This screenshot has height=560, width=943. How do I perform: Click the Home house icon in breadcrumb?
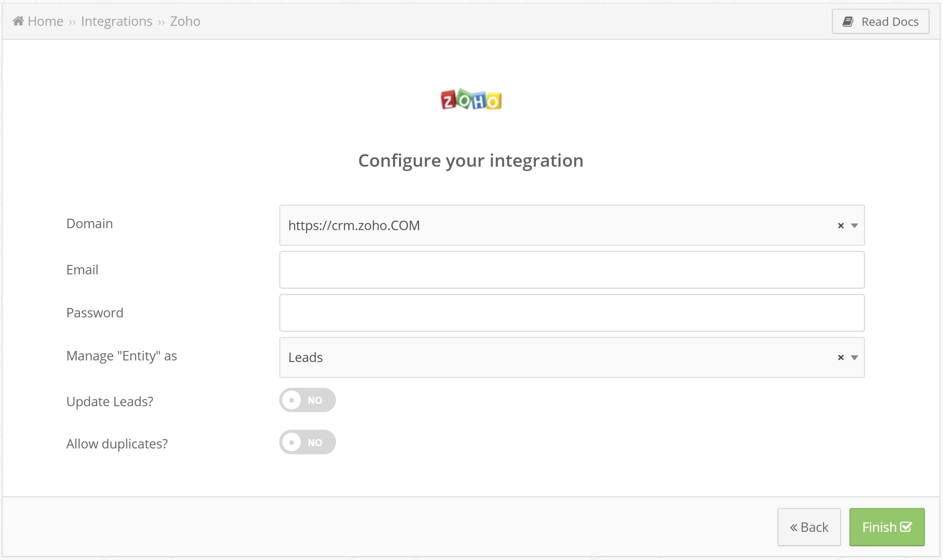point(18,21)
